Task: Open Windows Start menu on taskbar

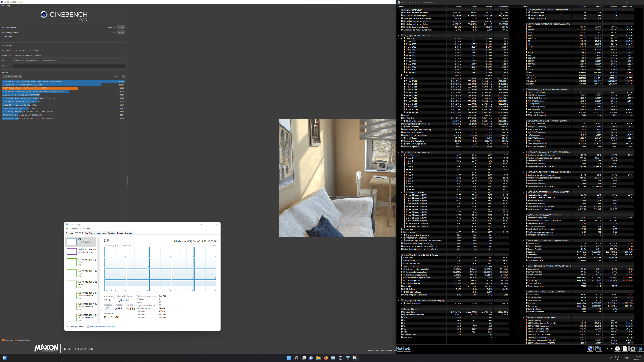Action: click(x=289, y=358)
